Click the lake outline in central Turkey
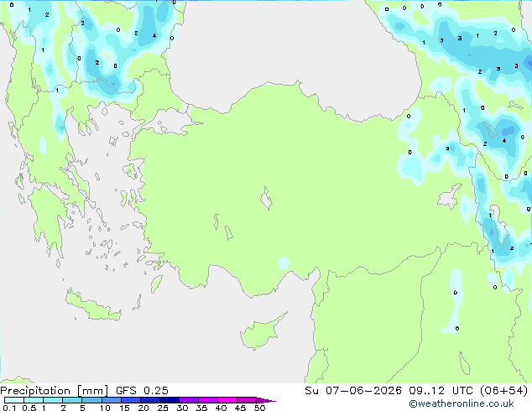 (x=266, y=198)
